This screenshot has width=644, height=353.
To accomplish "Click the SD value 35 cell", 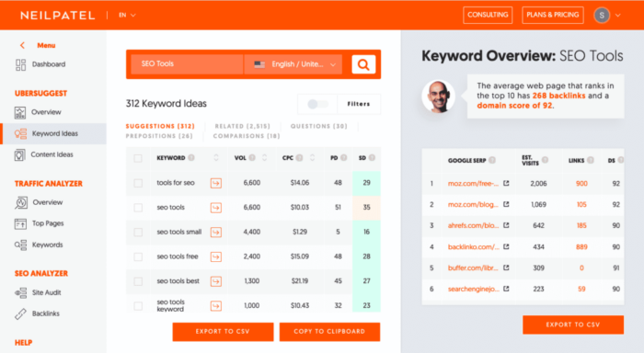I will (x=366, y=207).
